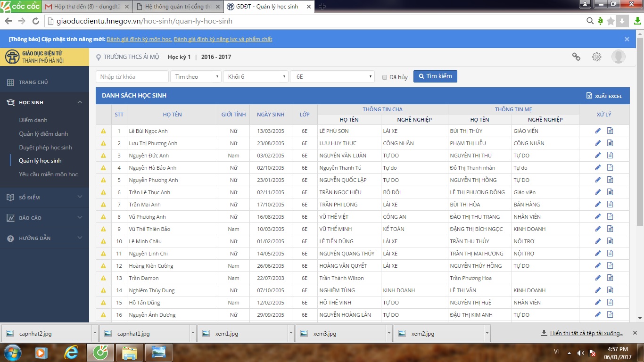644x362 pixels.
Task: Open the Khối 6 grade dropdown
Action: [256, 77]
